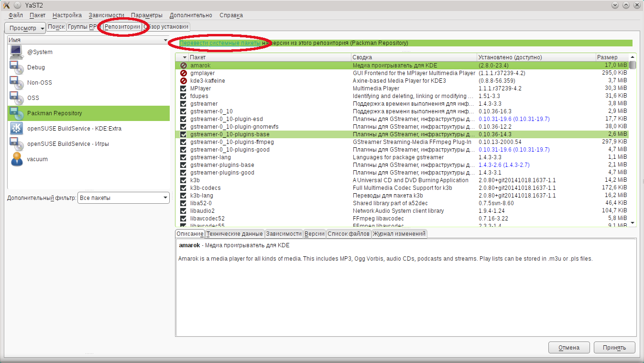Open the Дополнительный фильтр 'Все пакеты' combo box
This screenshot has height=363, width=644.
[123, 198]
